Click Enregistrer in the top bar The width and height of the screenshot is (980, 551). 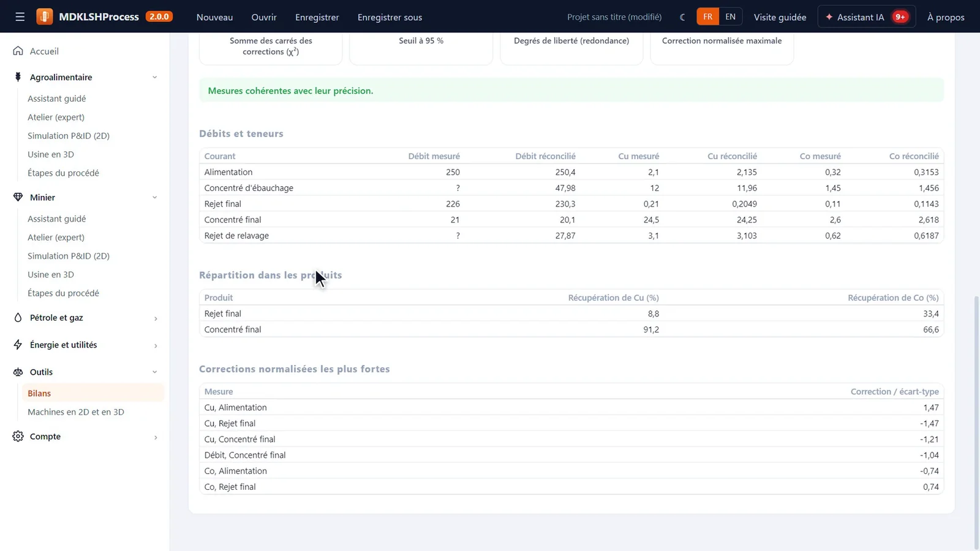point(317,17)
